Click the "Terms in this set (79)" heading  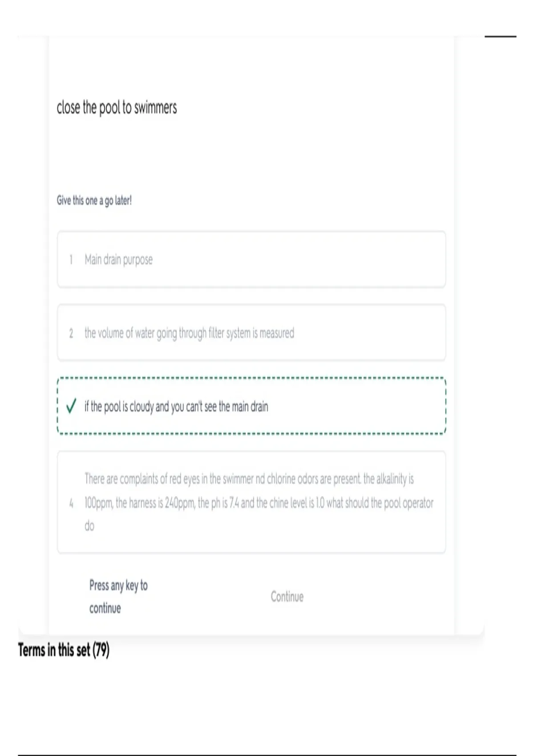[64, 650]
